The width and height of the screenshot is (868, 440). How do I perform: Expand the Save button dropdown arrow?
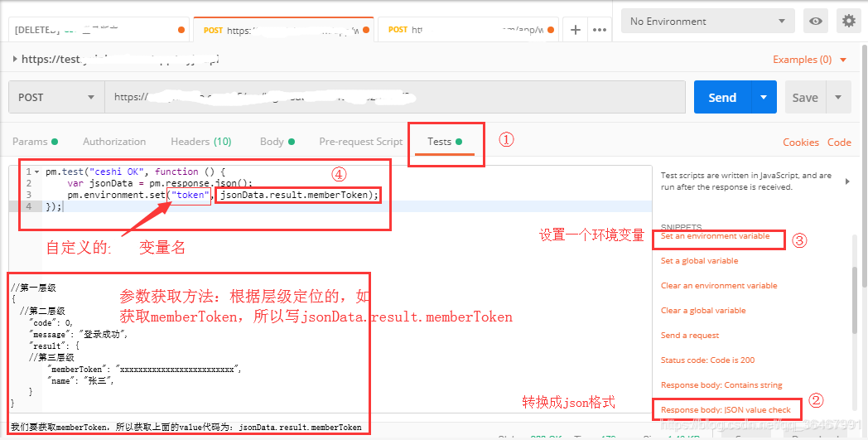pyautogui.click(x=839, y=97)
